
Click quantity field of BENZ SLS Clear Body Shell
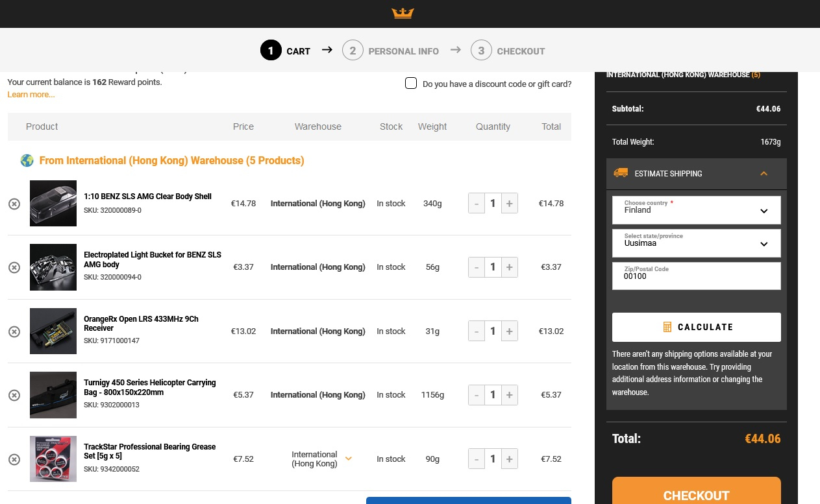[x=493, y=204]
